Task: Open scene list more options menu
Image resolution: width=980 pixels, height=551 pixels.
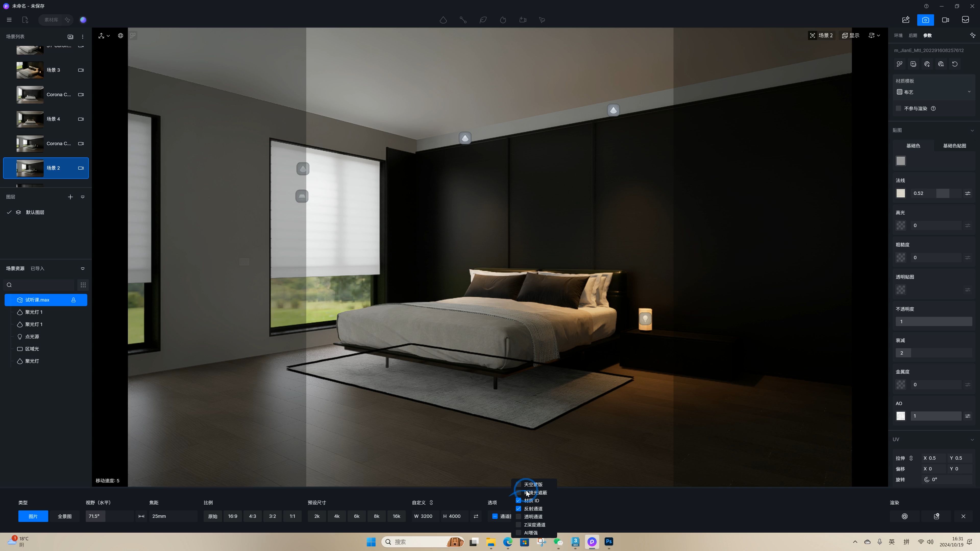Action: pos(82,37)
